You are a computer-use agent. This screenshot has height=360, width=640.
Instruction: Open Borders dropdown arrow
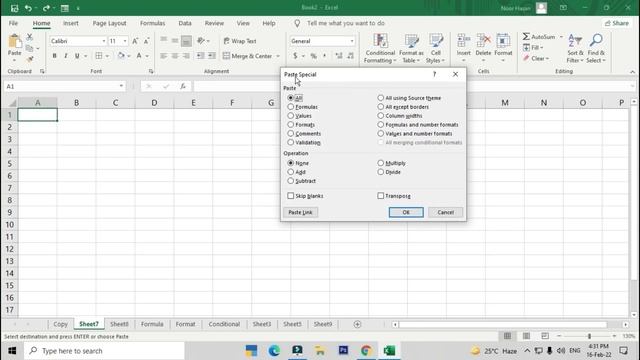coord(107,56)
